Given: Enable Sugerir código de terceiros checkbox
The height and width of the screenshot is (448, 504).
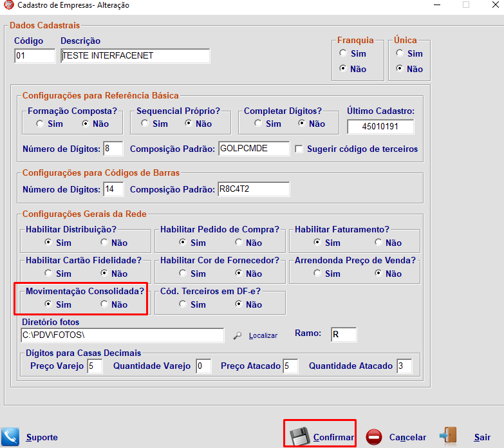Looking at the screenshot, I should click(299, 149).
